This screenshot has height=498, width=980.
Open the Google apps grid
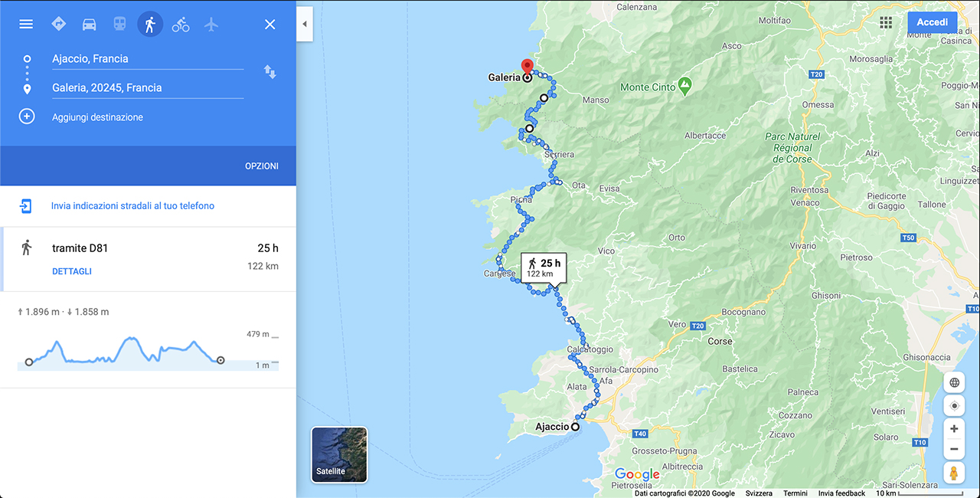pos(886,23)
